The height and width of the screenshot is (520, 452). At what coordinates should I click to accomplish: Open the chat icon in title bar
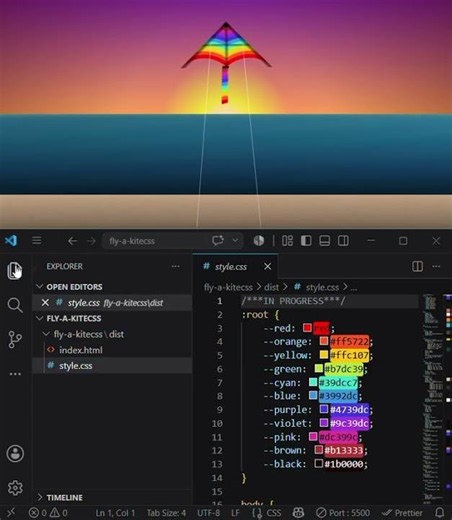218,240
